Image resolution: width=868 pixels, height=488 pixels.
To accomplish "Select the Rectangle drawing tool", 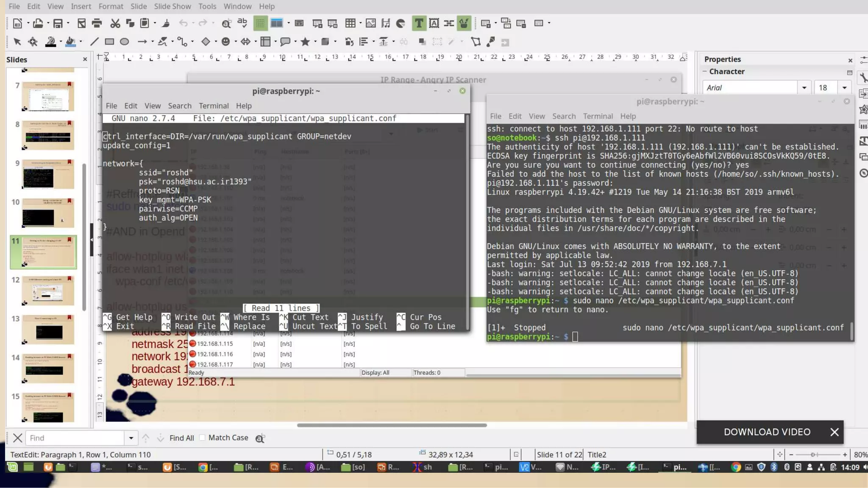I will click(x=109, y=42).
